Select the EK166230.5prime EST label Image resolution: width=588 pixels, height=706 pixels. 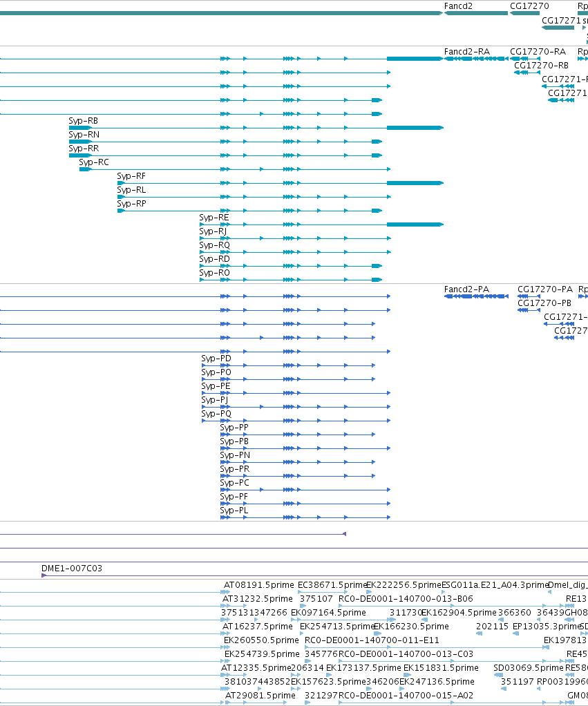coord(412,627)
